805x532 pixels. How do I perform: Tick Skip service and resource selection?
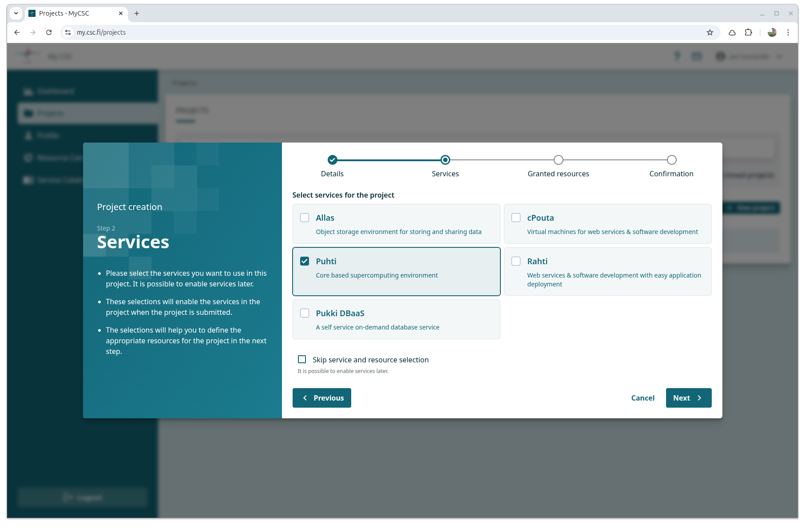[x=302, y=359]
